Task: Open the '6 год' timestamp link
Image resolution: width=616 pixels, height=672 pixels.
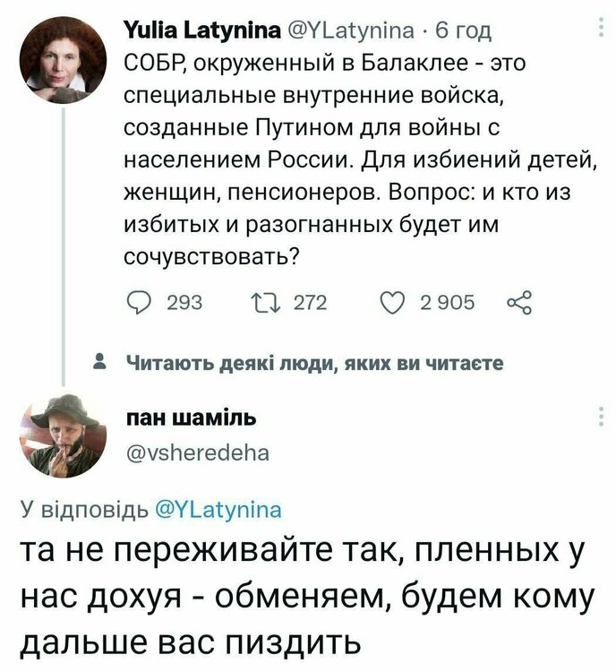Action: 466,32
